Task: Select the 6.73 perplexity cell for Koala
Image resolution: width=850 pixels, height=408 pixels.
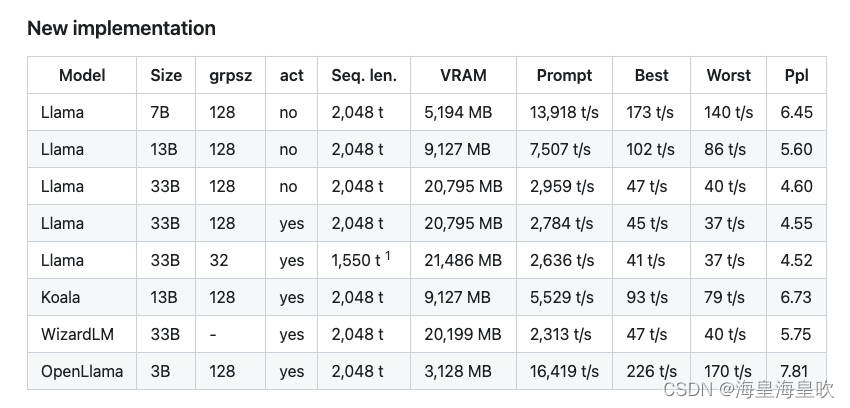Action: [x=796, y=297]
